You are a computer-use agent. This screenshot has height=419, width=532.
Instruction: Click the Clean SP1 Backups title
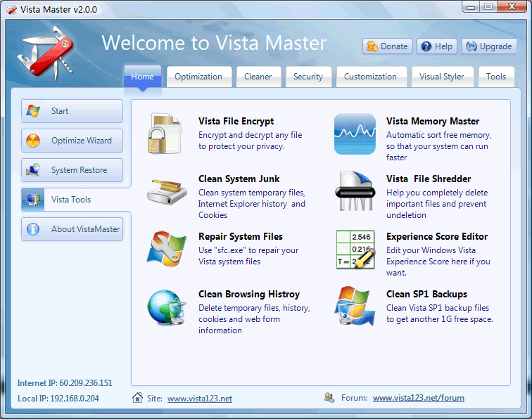coord(427,295)
